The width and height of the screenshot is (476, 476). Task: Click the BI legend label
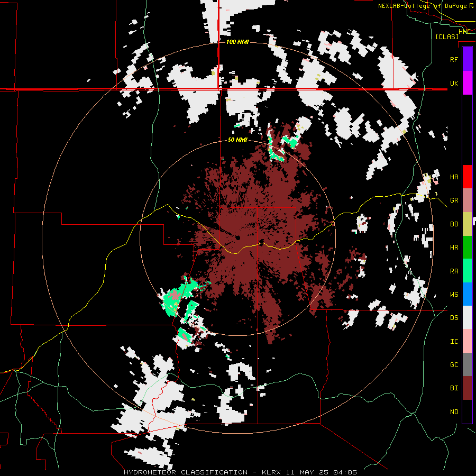coord(454,388)
